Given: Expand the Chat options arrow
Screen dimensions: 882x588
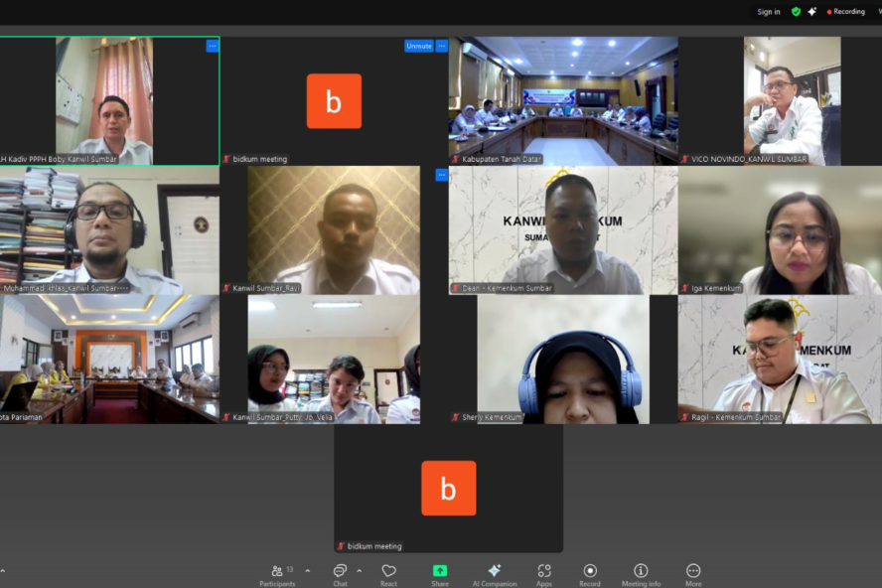Looking at the screenshot, I should tap(359, 571).
